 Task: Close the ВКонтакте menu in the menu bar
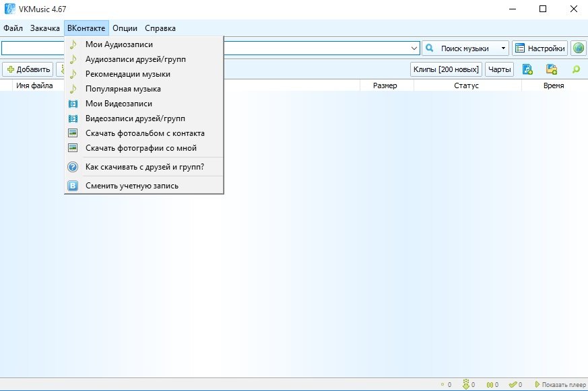tap(86, 28)
